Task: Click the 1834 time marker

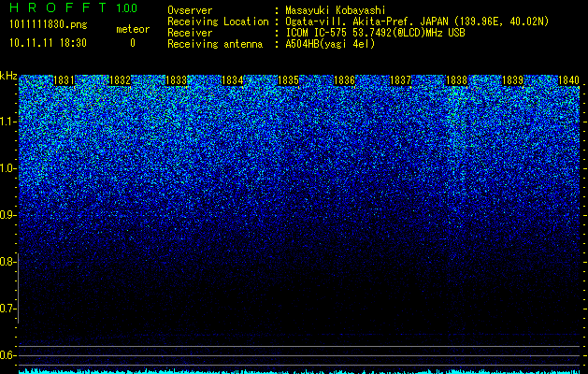Action: tap(233, 80)
